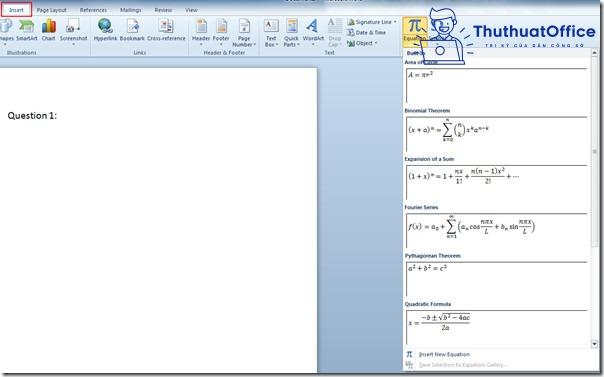The height and width of the screenshot is (377, 604).
Task: Go to the Mailings tab
Action: [x=130, y=10]
